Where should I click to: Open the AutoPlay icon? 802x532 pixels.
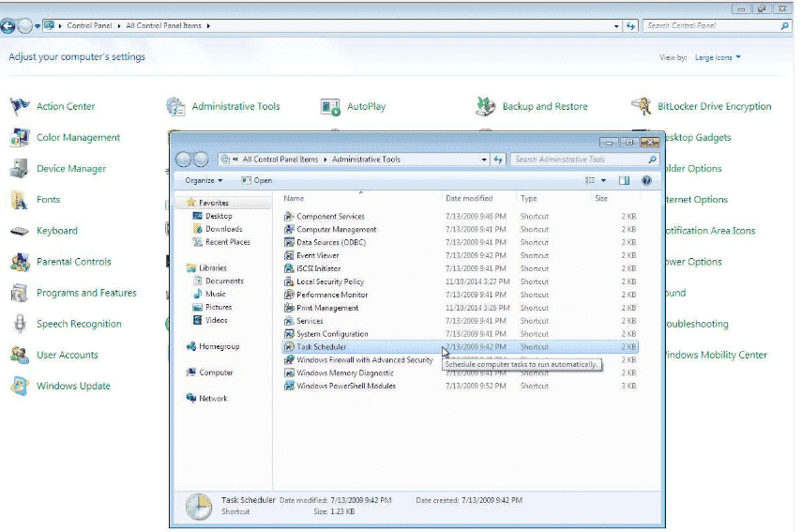330,106
